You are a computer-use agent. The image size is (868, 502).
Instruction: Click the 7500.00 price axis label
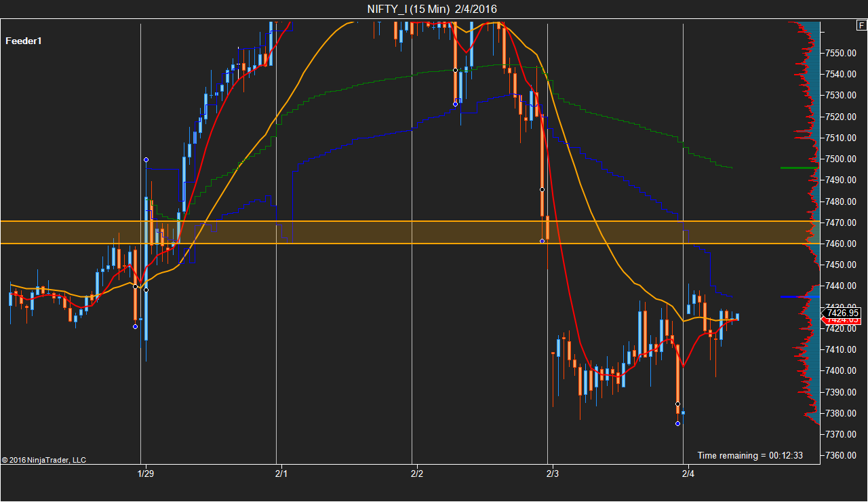coord(842,159)
